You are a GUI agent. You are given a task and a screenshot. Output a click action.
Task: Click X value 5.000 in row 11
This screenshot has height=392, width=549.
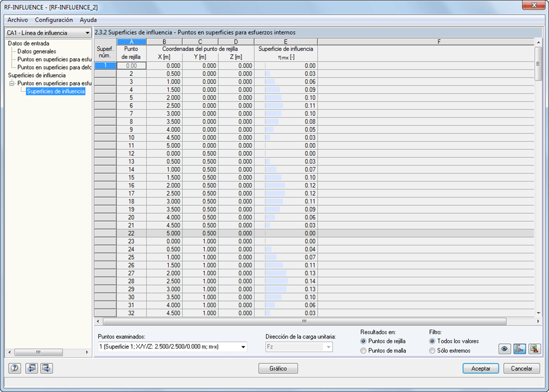(164, 146)
